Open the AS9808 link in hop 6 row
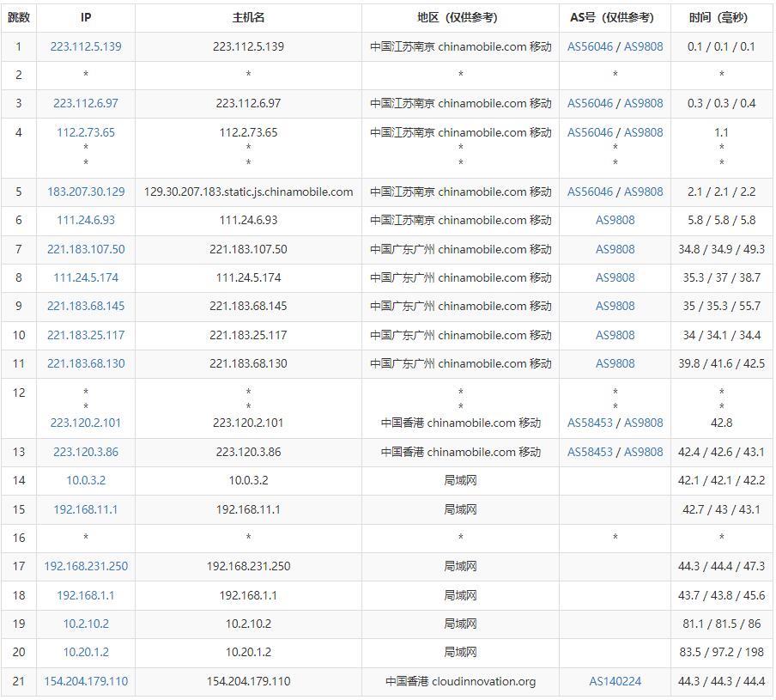776x700 pixels. pos(615,220)
